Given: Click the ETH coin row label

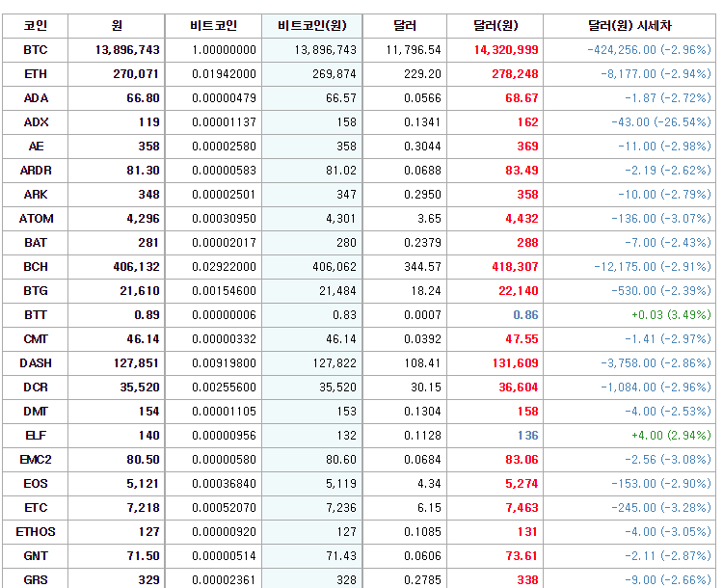Looking at the screenshot, I should coord(36,74).
